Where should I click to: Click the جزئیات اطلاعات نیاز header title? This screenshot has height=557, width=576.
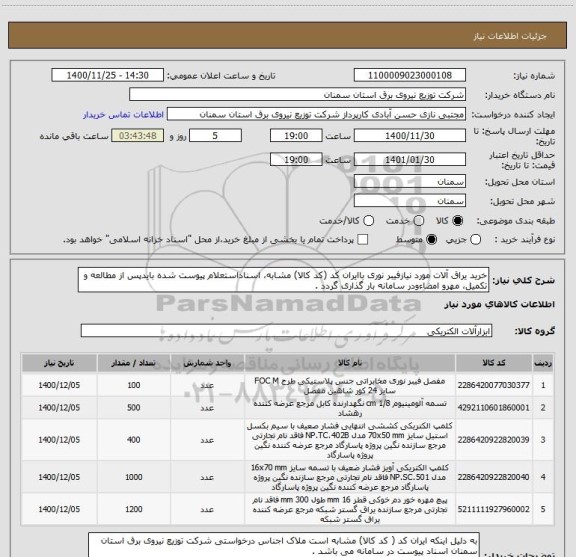click(x=510, y=36)
